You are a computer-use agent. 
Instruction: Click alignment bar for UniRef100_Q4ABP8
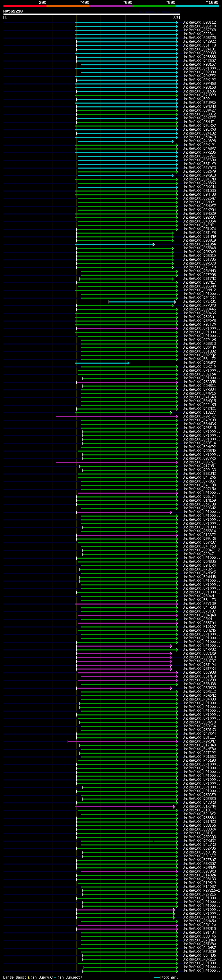(x=126, y=141)
